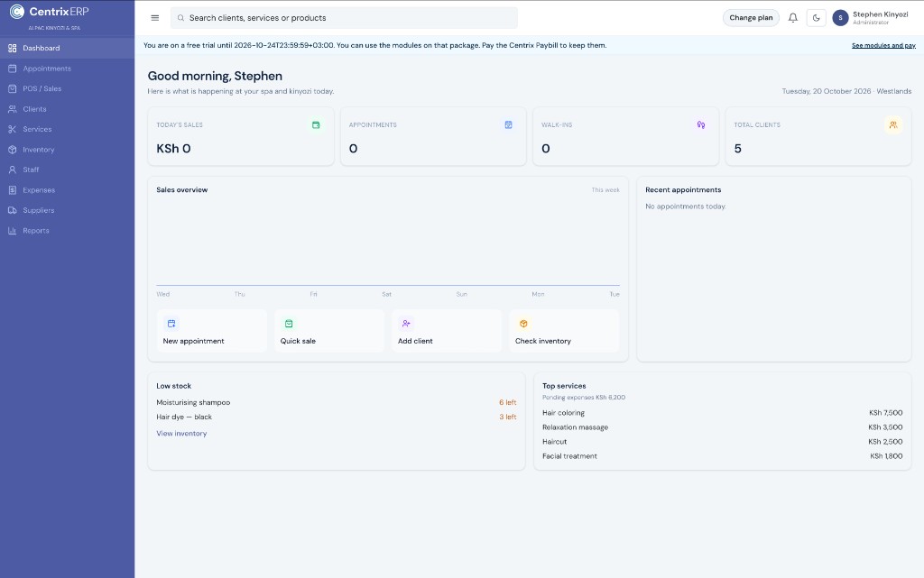Click the Appointments calendar icon in sidebar
This screenshot has height=578, width=924.
pos(13,69)
